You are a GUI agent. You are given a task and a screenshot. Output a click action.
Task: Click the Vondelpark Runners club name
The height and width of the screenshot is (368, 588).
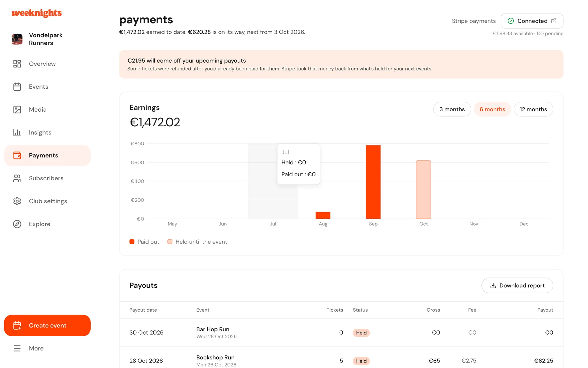(46, 39)
